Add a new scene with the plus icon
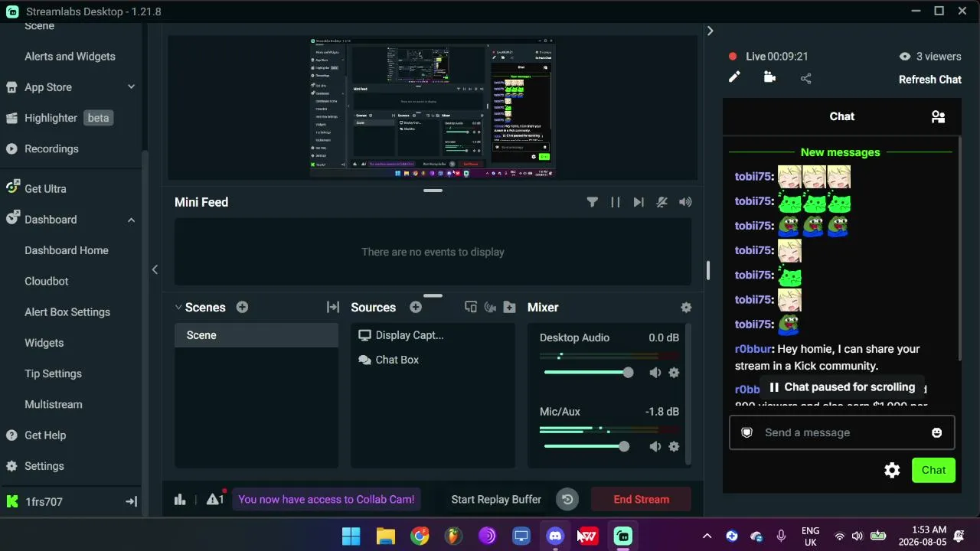Image resolution: width=980 pixels, height=551 pixels. [242, 307]
